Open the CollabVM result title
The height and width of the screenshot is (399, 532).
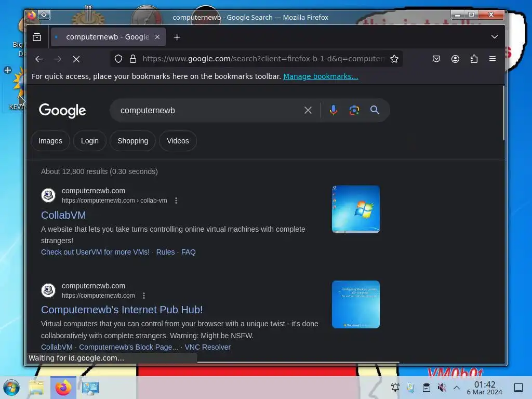tap(63, 215)
